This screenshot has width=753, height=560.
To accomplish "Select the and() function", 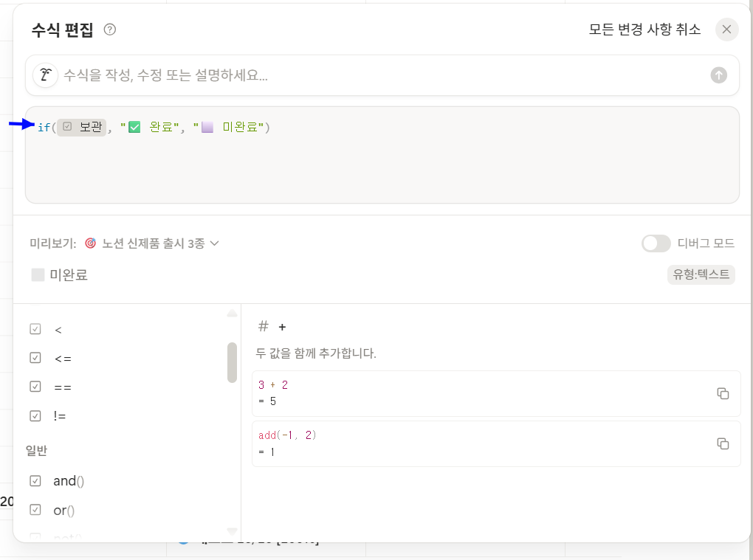I will [x=125, y=481].
